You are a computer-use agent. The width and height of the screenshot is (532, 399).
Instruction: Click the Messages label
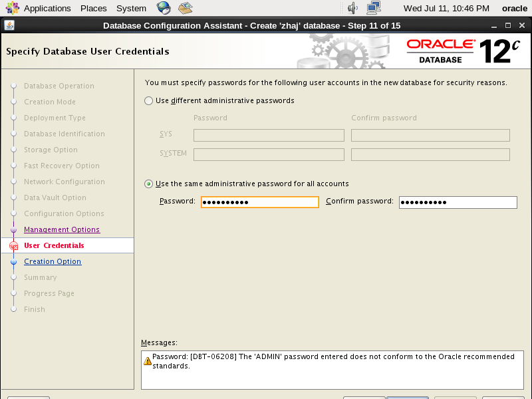click(159, 342)
